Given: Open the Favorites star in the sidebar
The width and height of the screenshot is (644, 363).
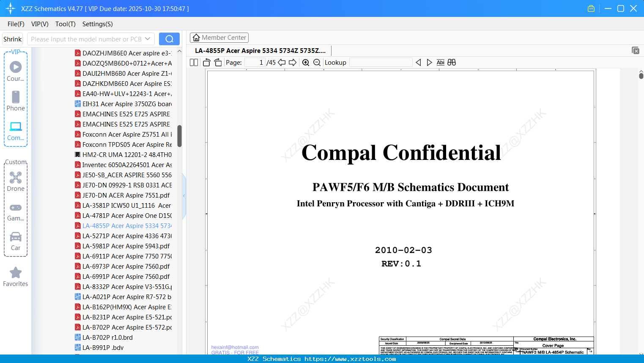Looking at the screenshot, I should (16, 277).
